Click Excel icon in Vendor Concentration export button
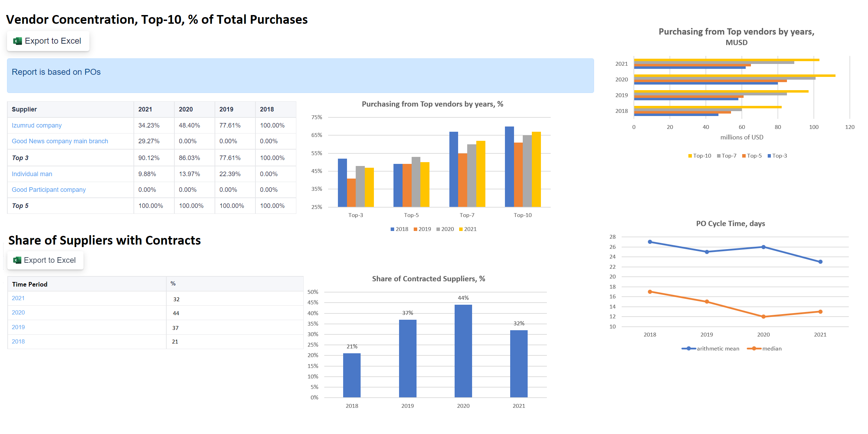 pos(17,41)
